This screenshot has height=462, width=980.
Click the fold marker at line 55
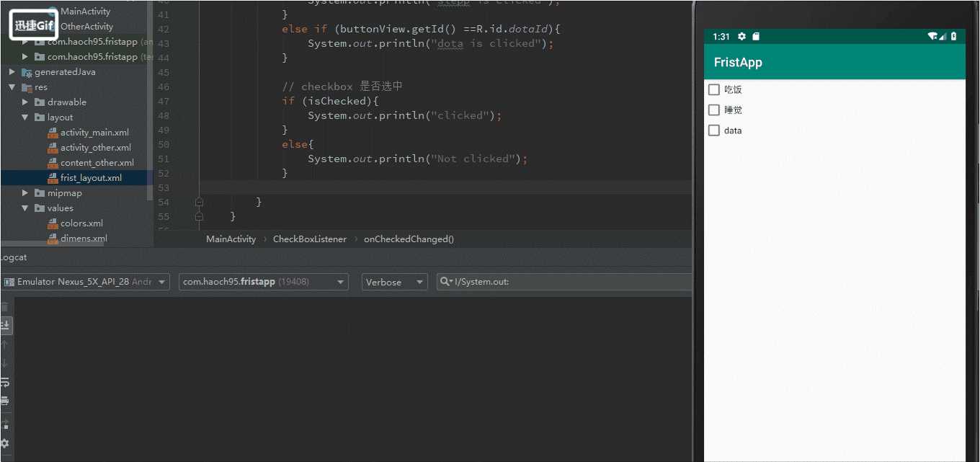click(x=199, y=216)
